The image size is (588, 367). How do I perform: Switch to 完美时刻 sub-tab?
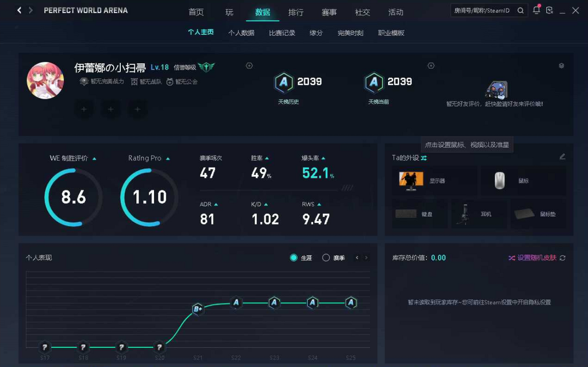click(x=350, y=33)
